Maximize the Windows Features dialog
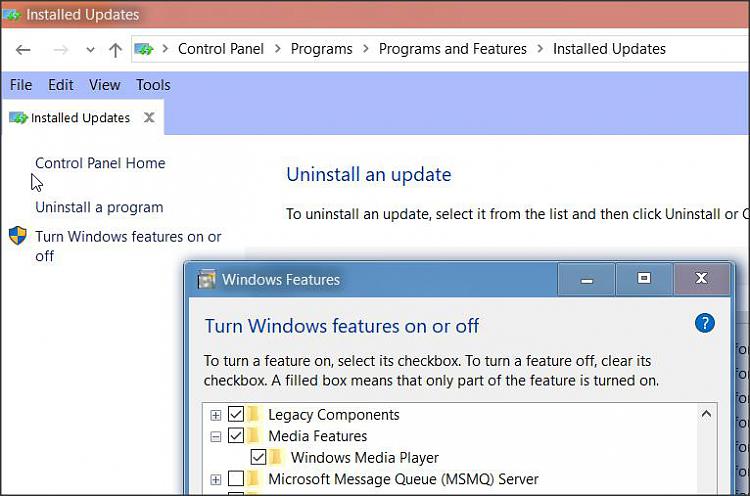This screenshot has width=750, height=496. (644, 279)
